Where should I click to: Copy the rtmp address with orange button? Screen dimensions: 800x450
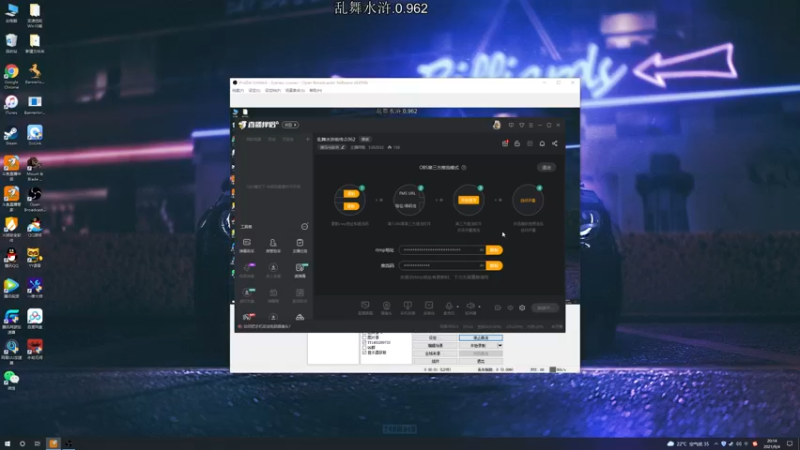click(494, 250)
